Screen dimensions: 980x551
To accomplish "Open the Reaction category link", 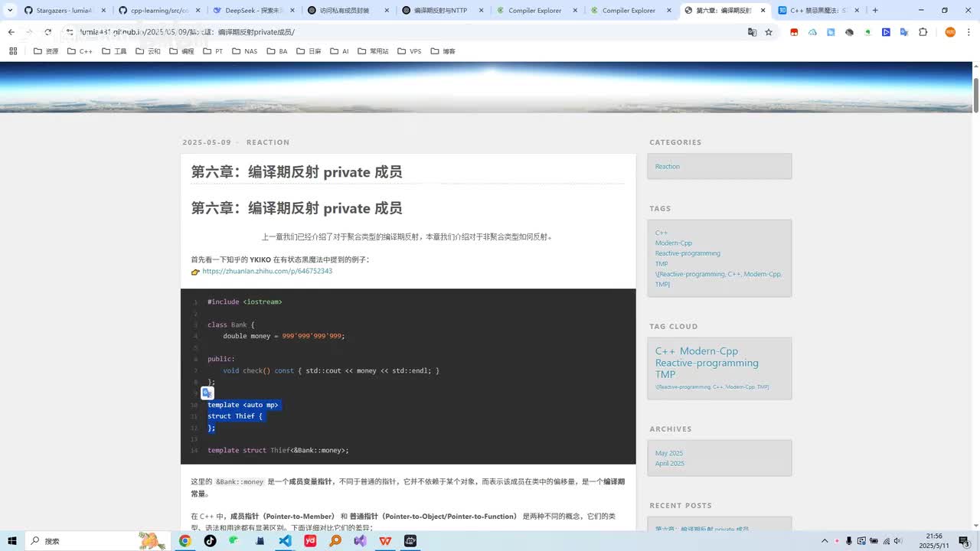I will (667, 166).
